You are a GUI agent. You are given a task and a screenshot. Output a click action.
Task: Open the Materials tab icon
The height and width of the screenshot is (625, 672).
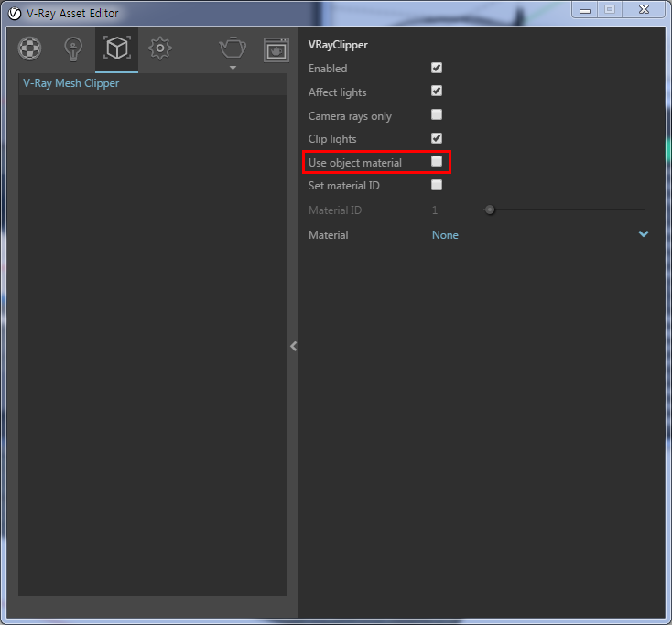pos(29,48)
